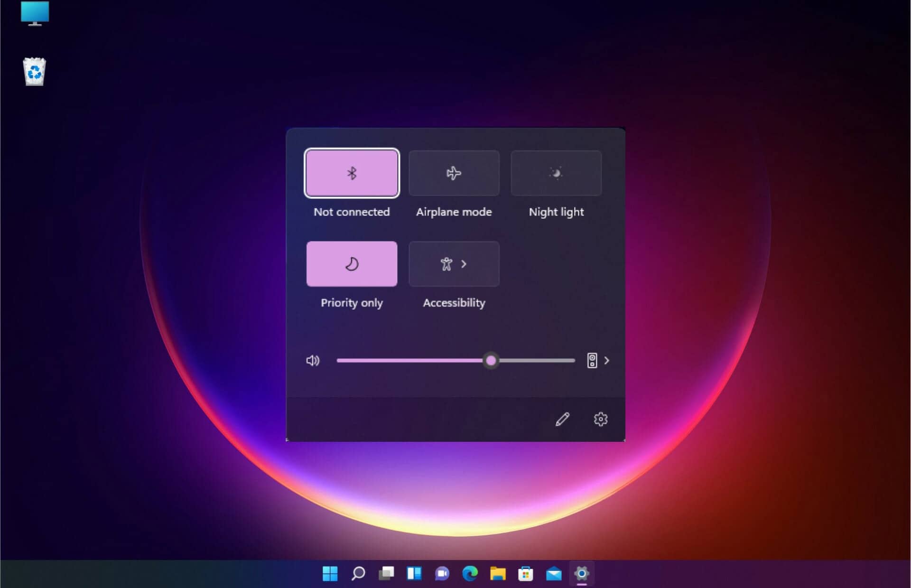Drag the volume slider to adjust level
Viewport: 911px width, 588px height.
pos(492,359)
